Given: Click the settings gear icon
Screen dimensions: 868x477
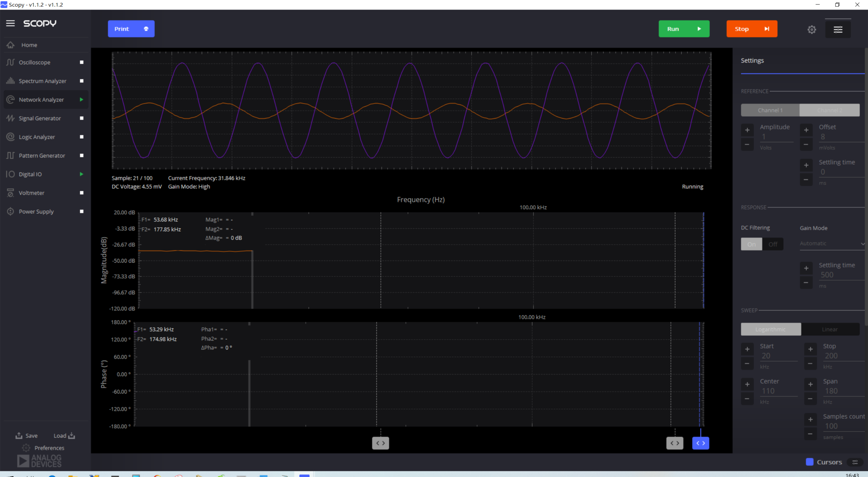Looking at the screenshot, I should 811,29.
